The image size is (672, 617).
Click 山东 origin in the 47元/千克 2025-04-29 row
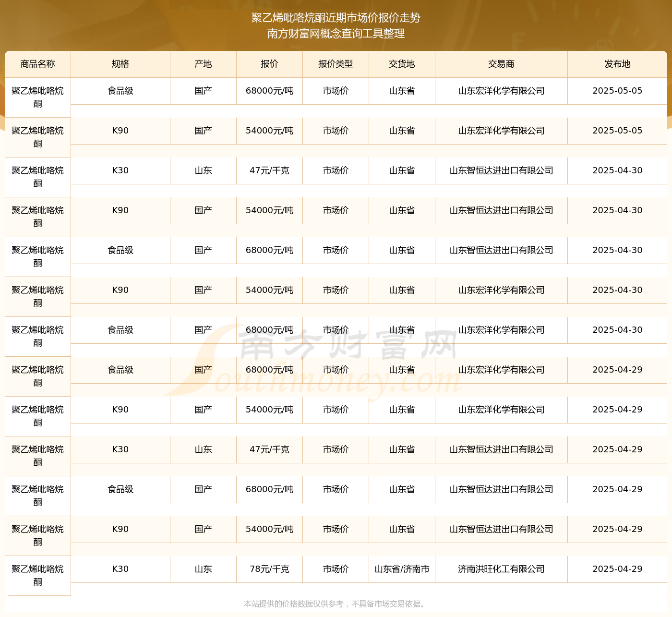click(203, 449)
